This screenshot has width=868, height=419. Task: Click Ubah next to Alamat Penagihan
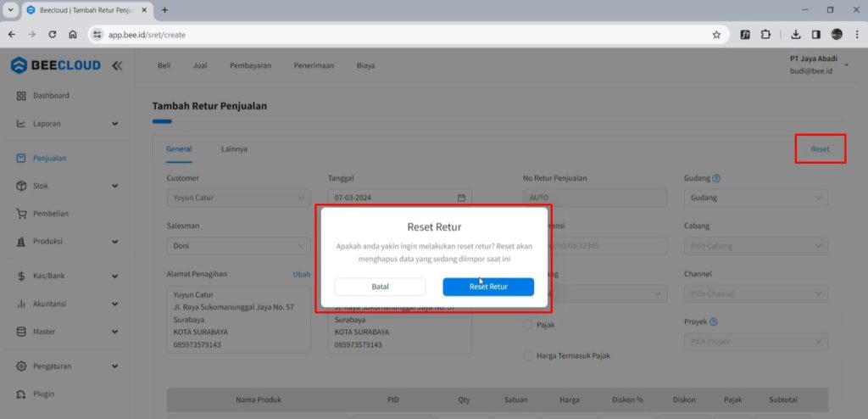click(302, 274)
